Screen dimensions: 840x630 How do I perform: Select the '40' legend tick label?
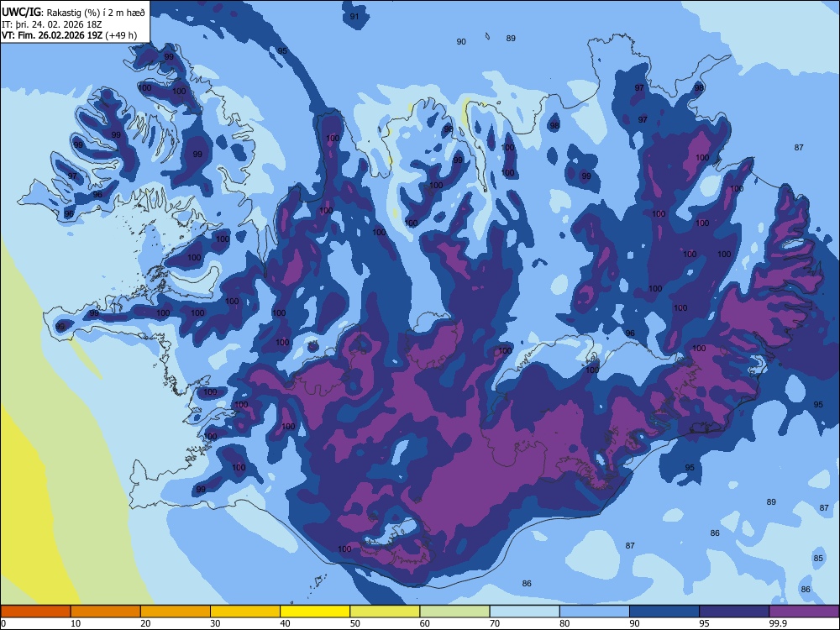point(286,623)
